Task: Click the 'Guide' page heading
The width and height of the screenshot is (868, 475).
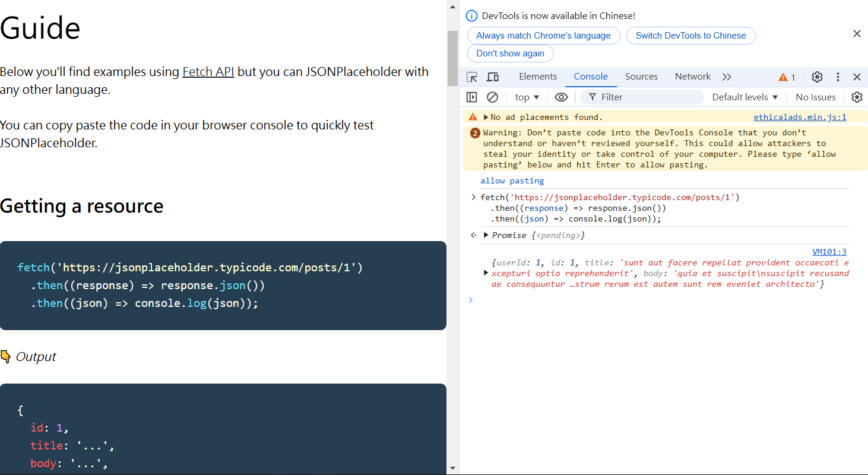Action: pos(40,28)
